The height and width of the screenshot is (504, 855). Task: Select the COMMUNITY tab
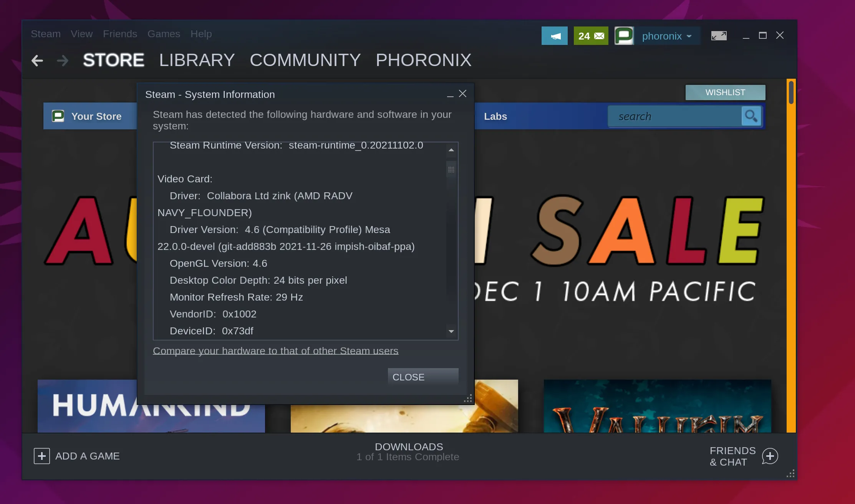tap(306, 59)
